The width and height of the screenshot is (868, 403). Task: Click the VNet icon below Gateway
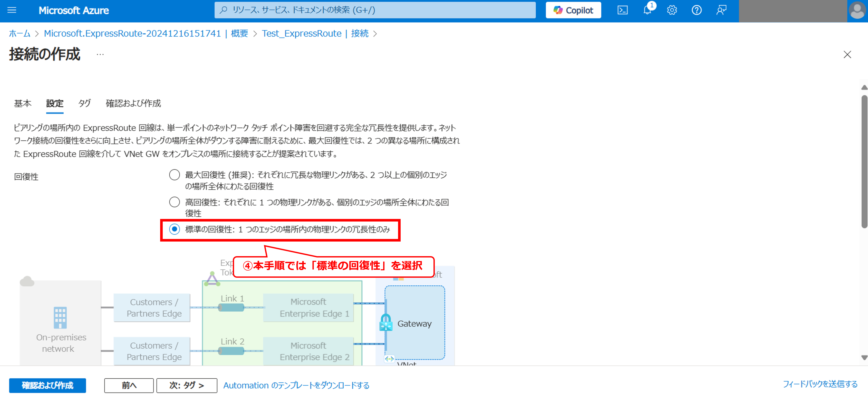(x=389, y=359)
